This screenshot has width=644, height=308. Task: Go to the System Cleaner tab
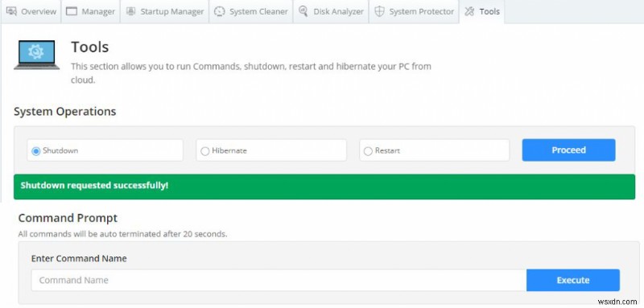pyautogui.click(x=251, y=11)
